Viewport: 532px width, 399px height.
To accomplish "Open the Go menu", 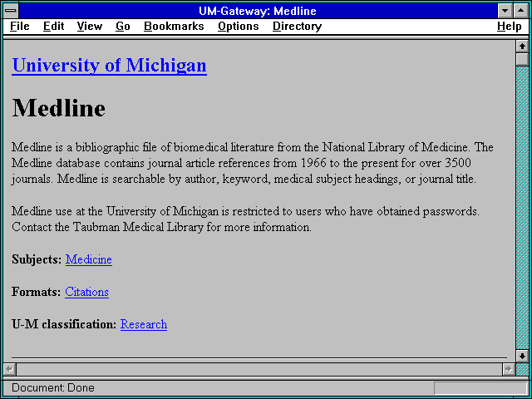I will click(123, 27).
